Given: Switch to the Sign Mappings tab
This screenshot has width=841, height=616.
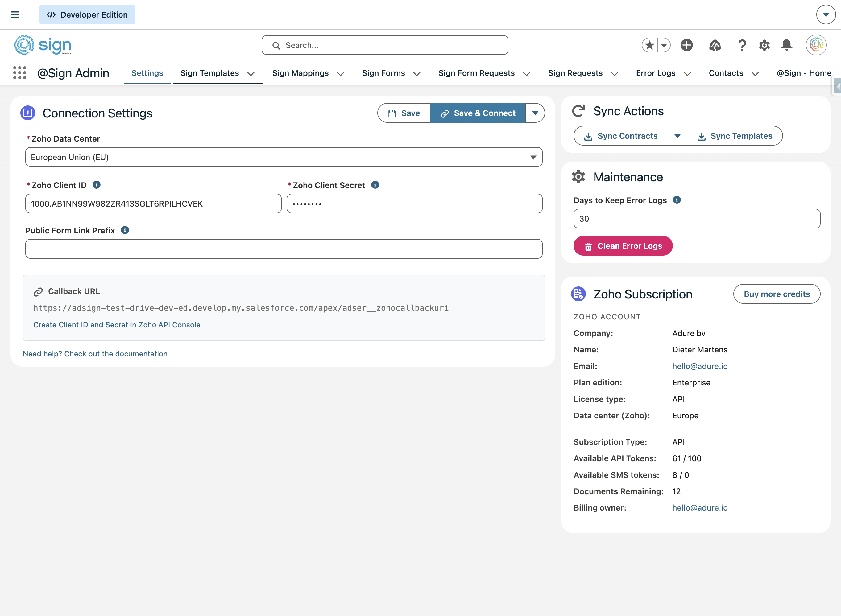Looking at the screenshot, I should tap(300, 73).
